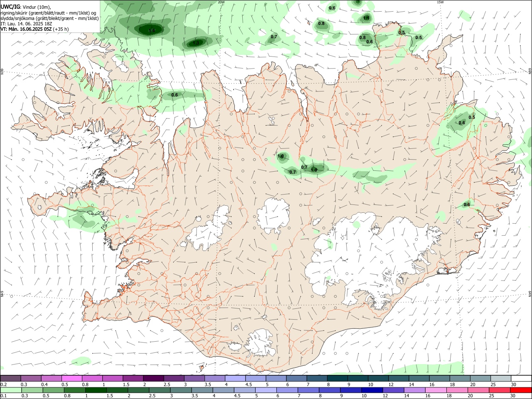The width and height of the screenshot is (532, 399).
Task: Click the swatch labeled 8 in the top snow legend
Action: click(337, 378)
